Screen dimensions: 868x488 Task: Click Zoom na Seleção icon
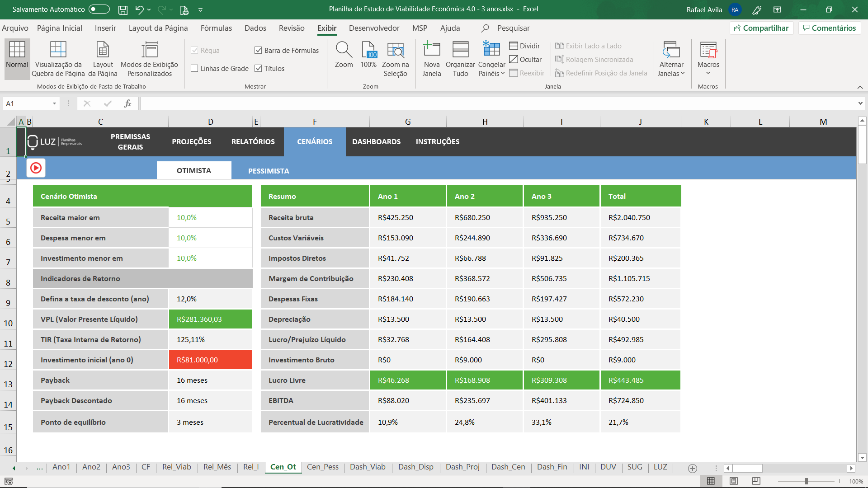pyautogui.click(x=395, y=50)
